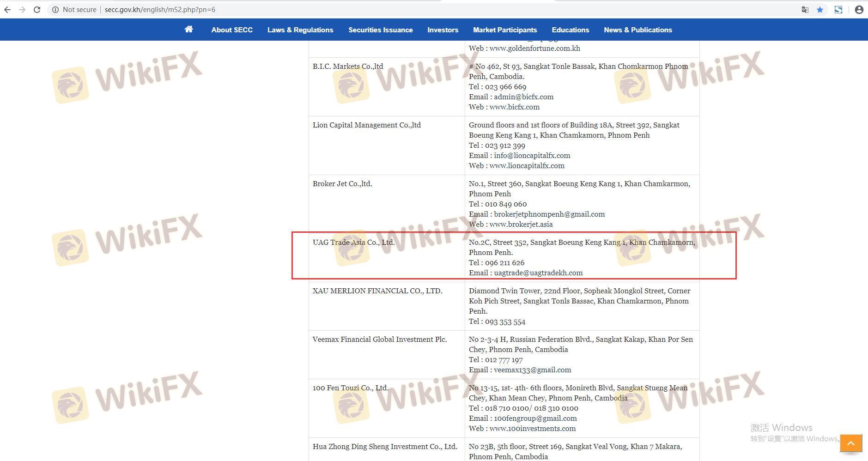868x461 pixels.
Task: Click the browser back arrow
Action: [x=7, y=10]
